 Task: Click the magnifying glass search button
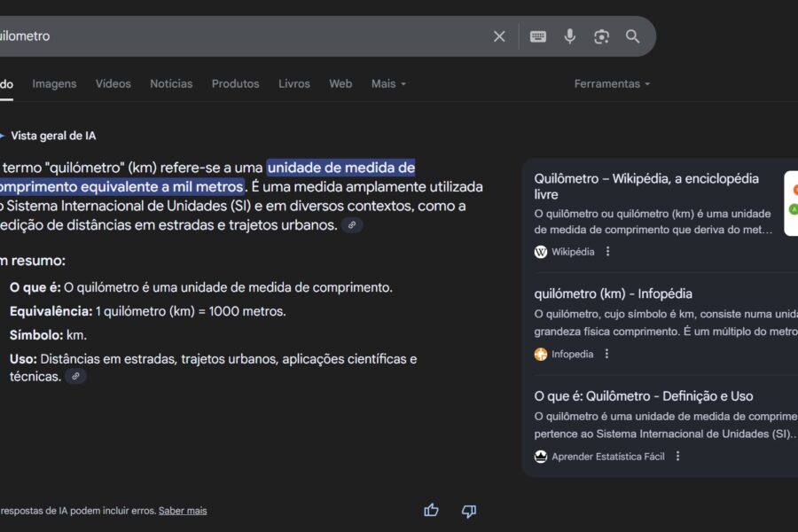(633, 36)
